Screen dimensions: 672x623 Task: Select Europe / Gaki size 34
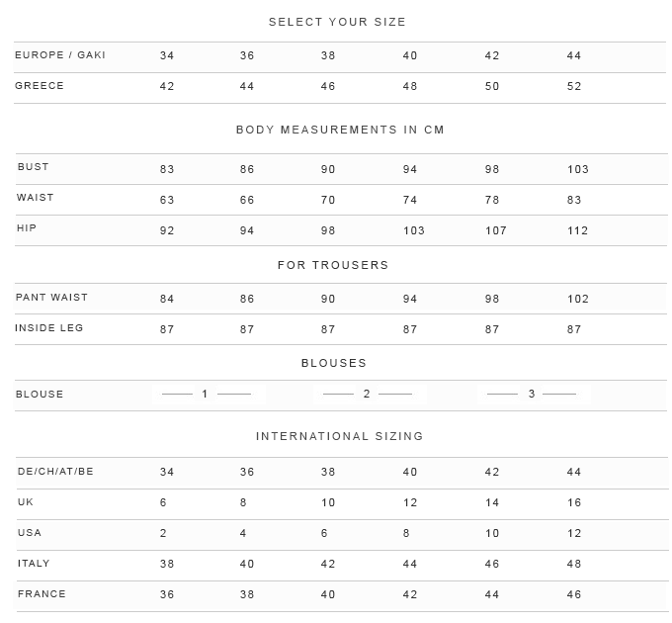click(167, 55)
